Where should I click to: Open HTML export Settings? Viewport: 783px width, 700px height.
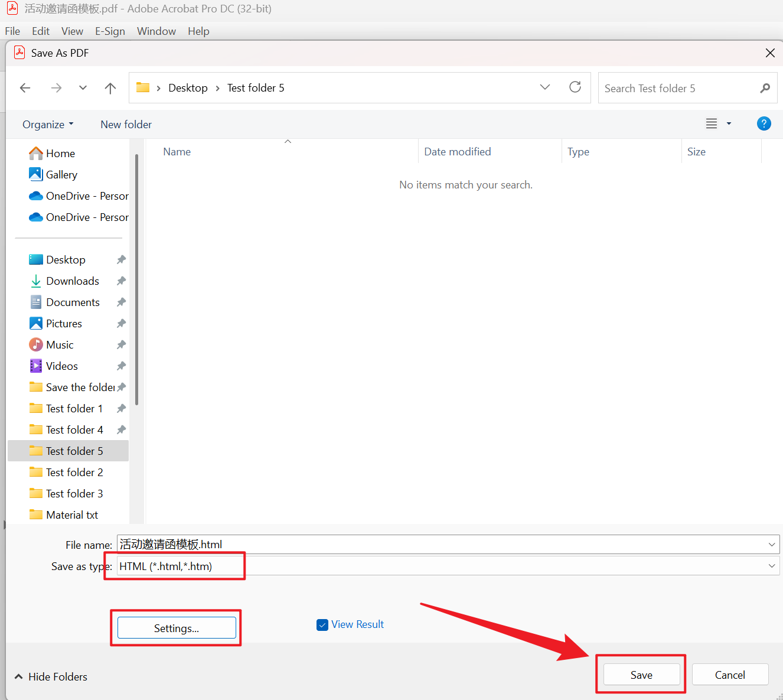[177, 628]
